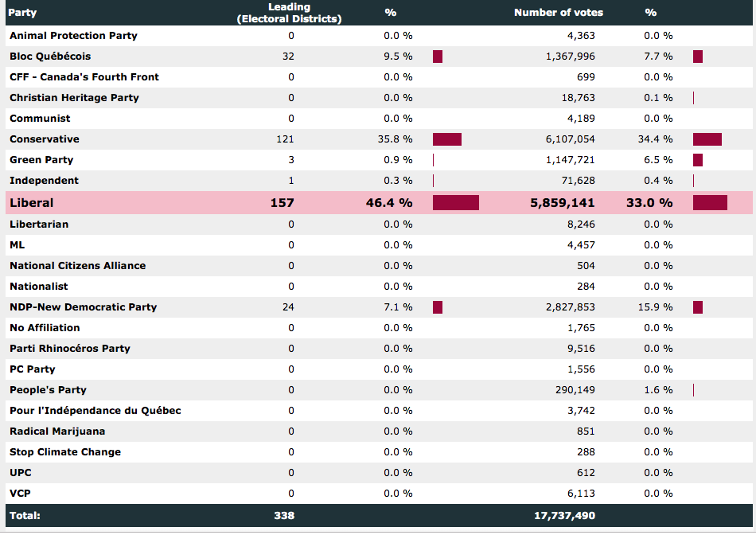The image size is (756, 535).
Task: Click the Total districts value 338
Action: click(x=283, y=516)
